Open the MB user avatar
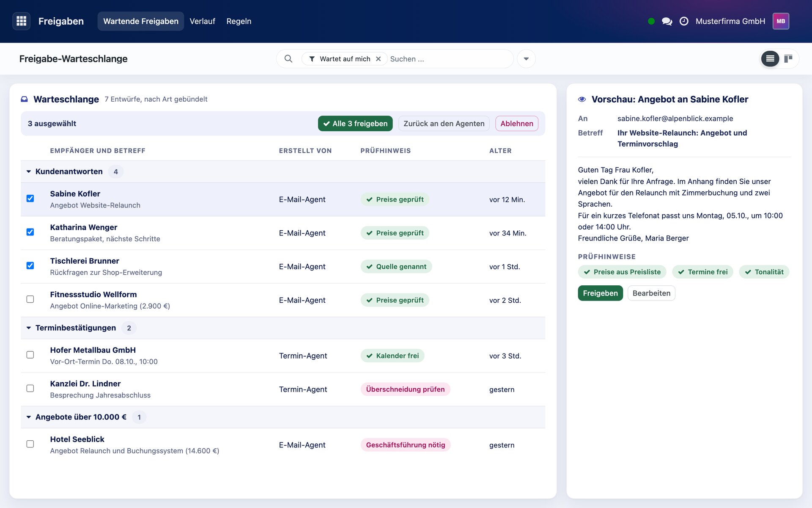Image resolution: width=812 pixels, height=508 pixels. tap(781, 21)
